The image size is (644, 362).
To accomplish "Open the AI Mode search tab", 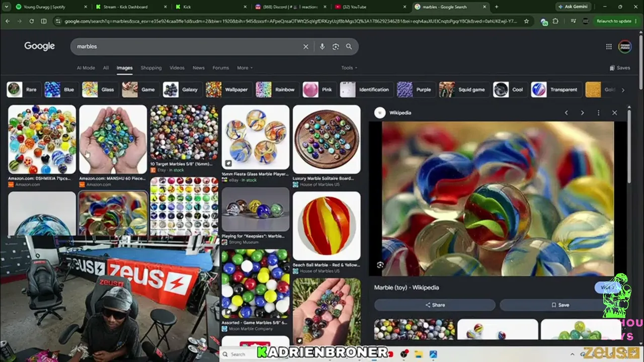I will (86, 68).
